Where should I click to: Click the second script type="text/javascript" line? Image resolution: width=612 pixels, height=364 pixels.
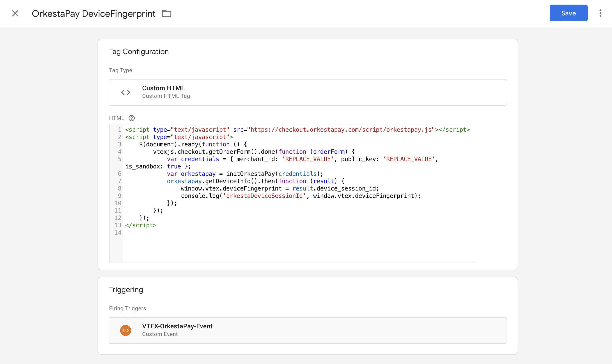pyautogui.click(x=179, y=137)
